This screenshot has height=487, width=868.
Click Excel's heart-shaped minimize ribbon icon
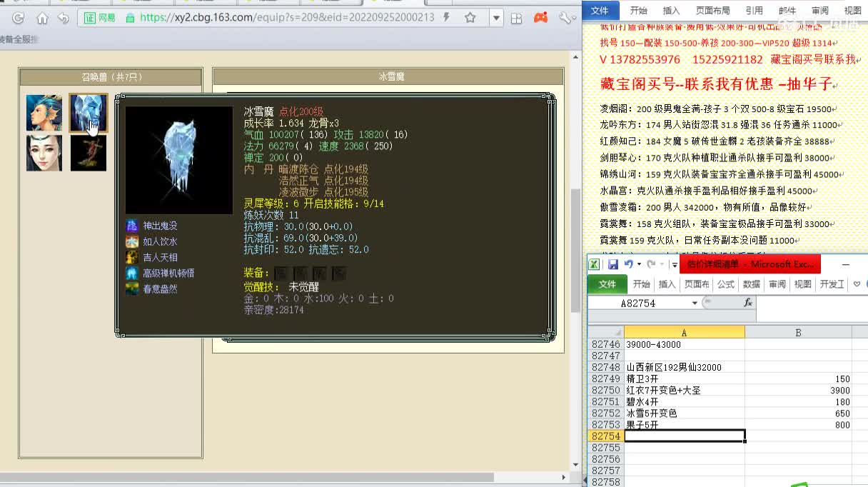click(x=857, y=284)
